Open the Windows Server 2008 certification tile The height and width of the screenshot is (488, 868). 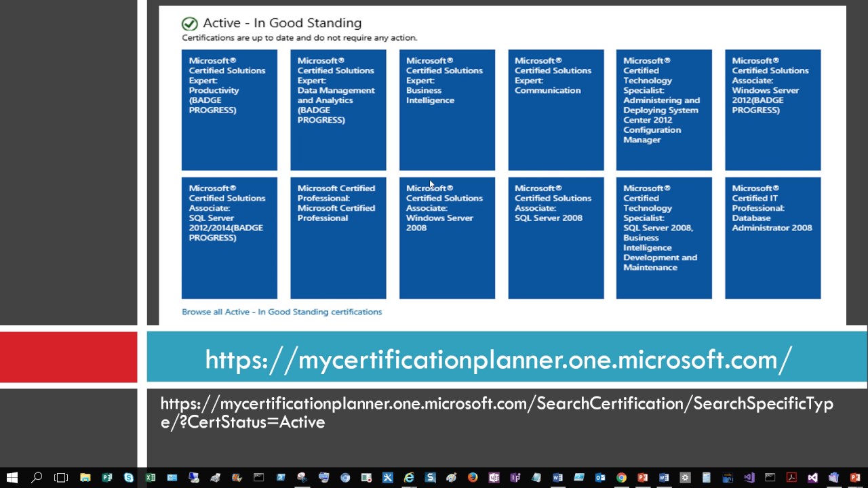tap(447, 238)
